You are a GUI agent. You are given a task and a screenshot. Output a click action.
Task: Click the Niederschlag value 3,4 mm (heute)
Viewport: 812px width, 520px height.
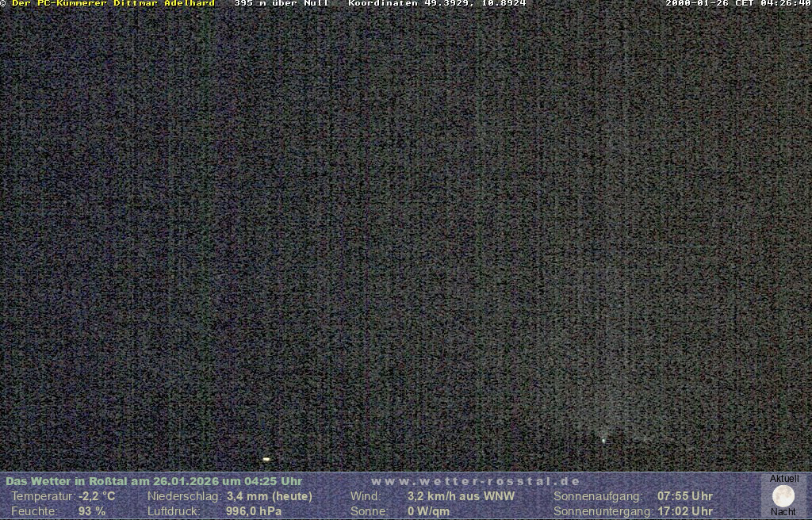pyautogui.click(x=270, y=496)
